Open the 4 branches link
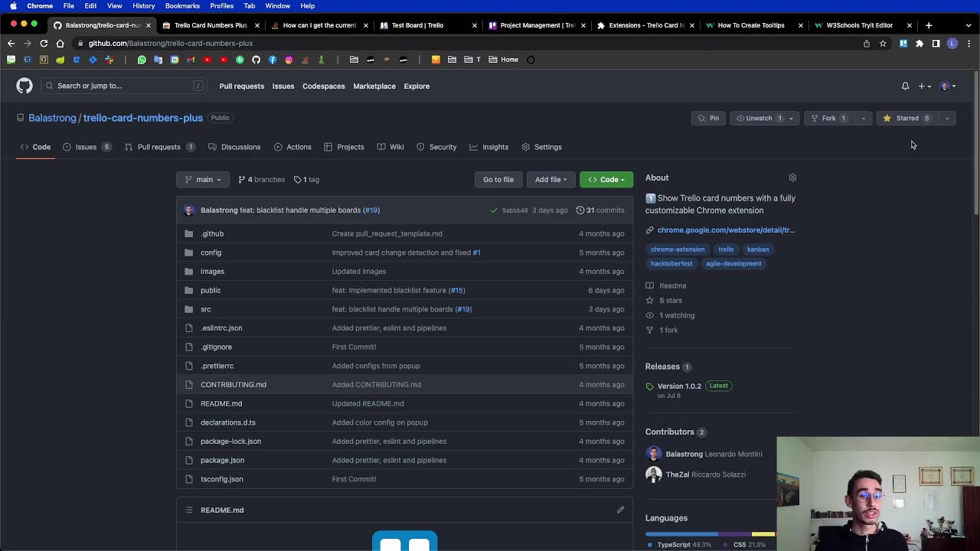This screenshot has height=551, width=980. (x=261, y=180)
